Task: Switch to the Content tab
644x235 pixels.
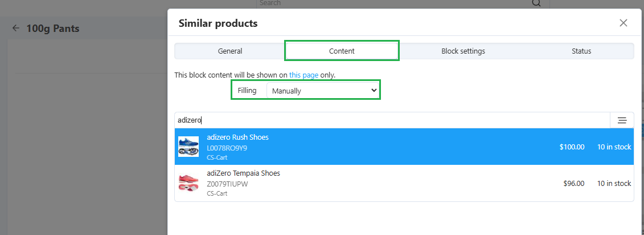Action: 342,51
